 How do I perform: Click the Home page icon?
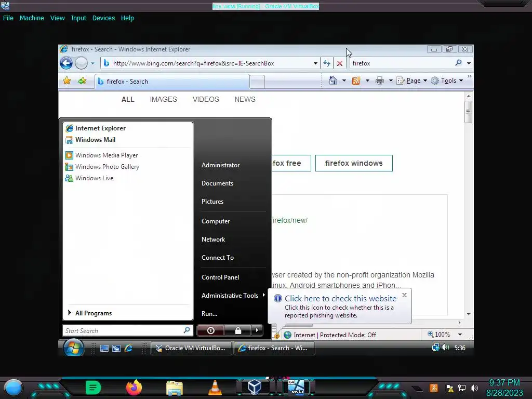coord(333,81)
